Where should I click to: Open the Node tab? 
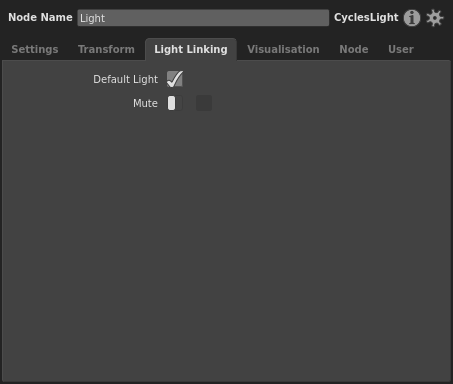point(354,49)
